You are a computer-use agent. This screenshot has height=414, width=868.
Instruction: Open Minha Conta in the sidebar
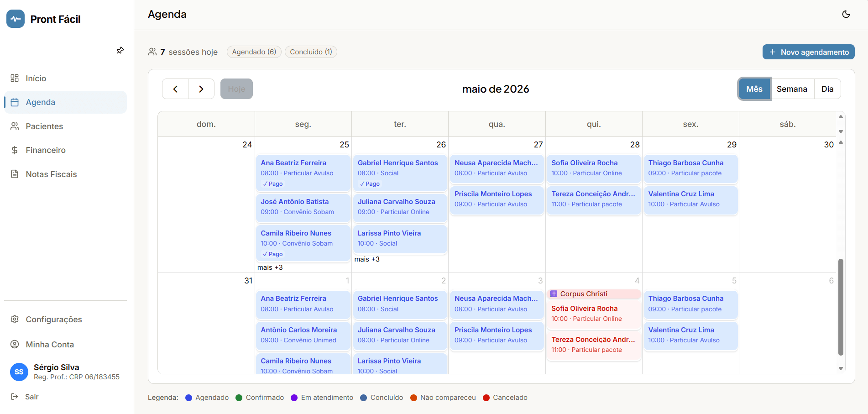(65, 345)
